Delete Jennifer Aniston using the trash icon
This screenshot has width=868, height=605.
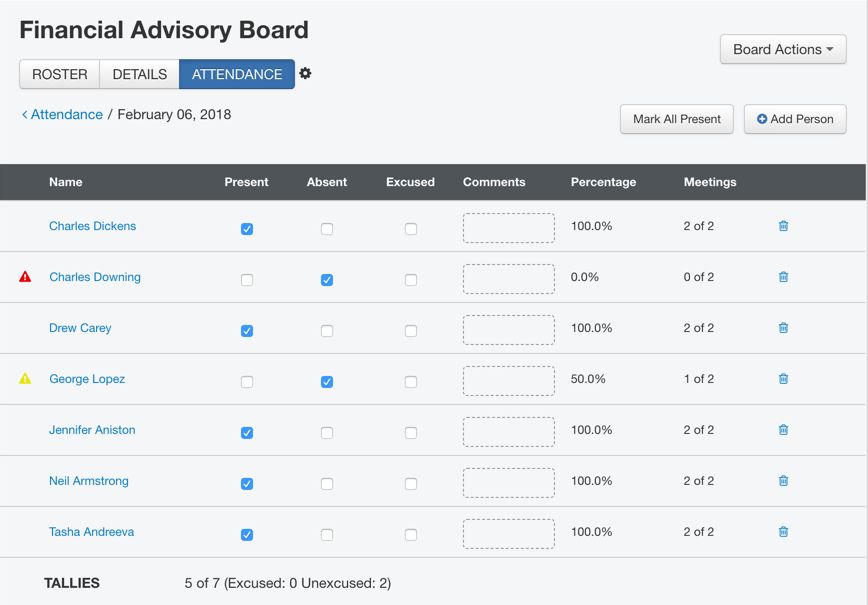coord(783,430)
